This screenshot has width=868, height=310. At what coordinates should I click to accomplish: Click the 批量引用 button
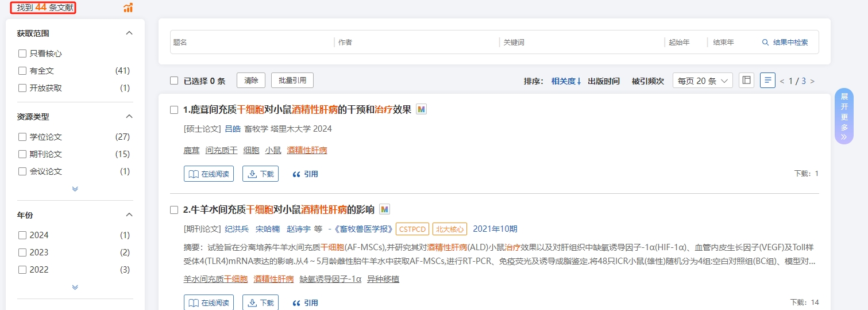point(292,81)
